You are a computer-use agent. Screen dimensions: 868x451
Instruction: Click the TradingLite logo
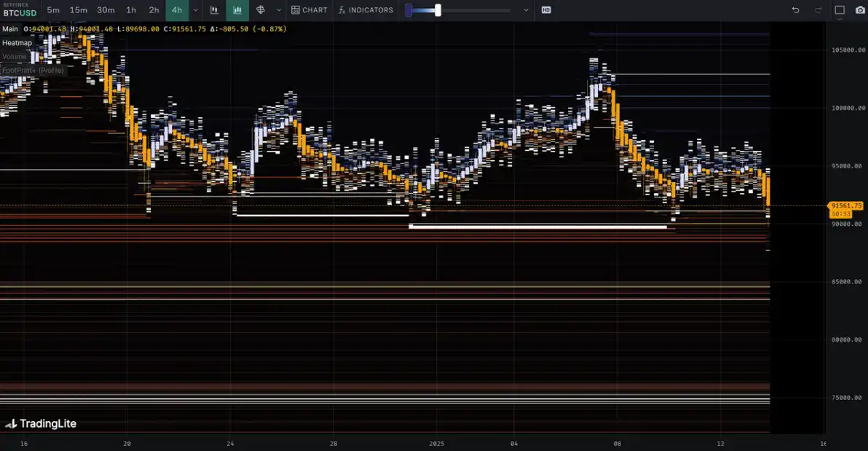(x=41, y=424)
